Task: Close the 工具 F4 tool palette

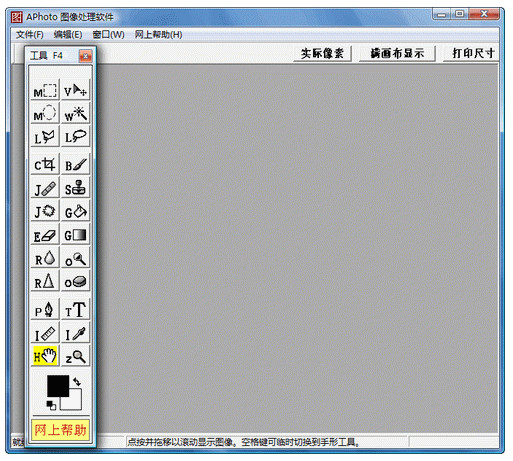Action: (x=85, y=56)
